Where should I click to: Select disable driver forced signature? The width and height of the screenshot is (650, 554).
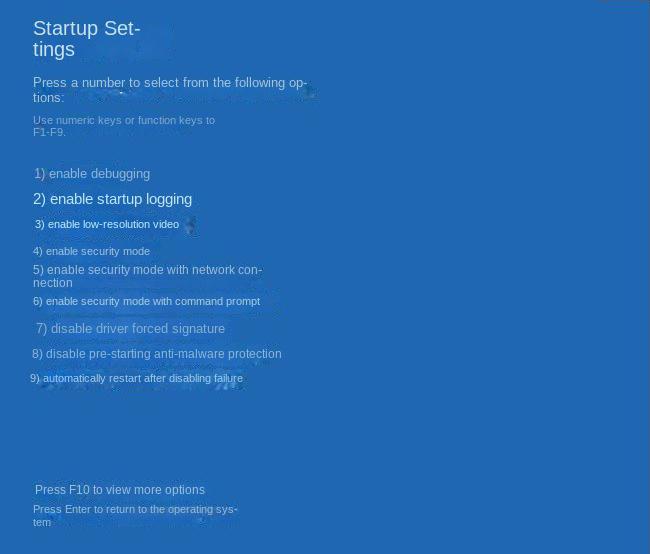[x=131, y=329]
